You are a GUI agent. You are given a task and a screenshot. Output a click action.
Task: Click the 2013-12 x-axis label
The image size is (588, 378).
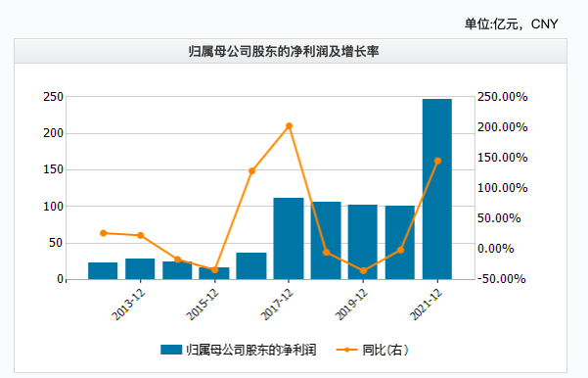click(x=129, y=305)
